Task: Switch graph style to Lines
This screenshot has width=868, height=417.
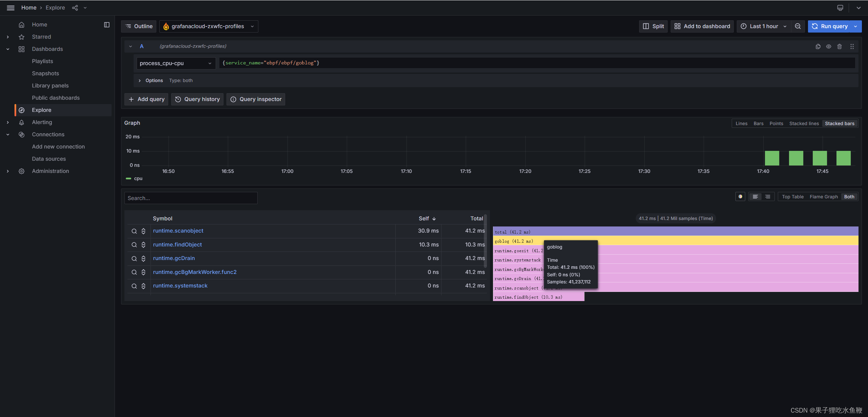Action: pos(741,123)
